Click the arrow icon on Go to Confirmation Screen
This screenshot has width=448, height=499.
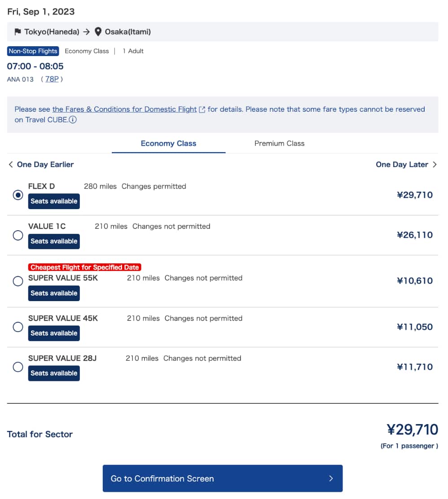pos(331,478)
